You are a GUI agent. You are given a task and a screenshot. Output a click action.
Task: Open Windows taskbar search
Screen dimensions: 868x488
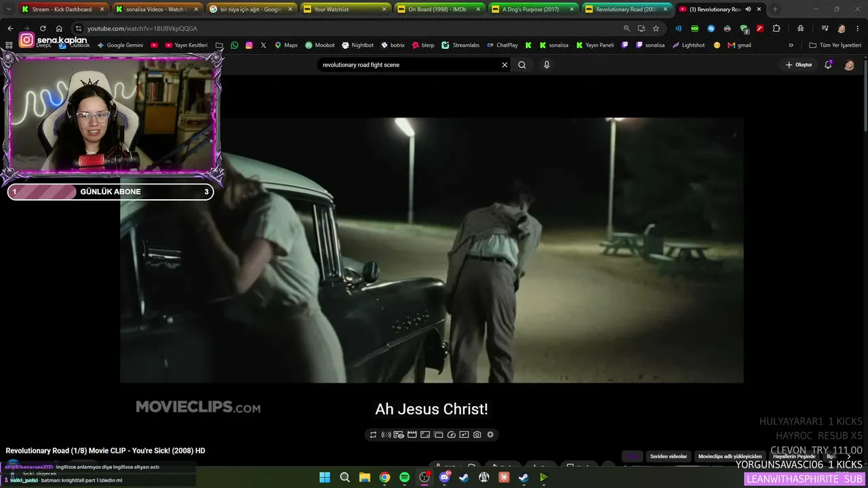click(344, 477)
